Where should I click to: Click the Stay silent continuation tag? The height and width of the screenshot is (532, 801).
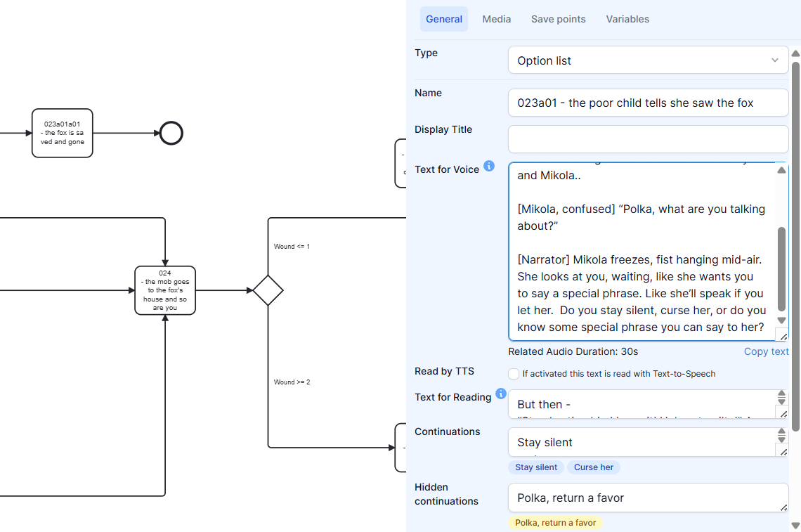pos(536,467)
